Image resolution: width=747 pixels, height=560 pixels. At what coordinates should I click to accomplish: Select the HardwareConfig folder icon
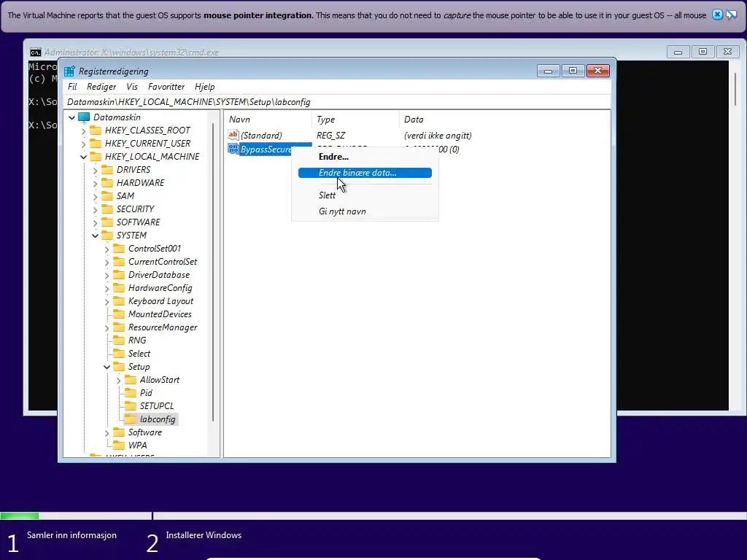click(x=119, y=288)
